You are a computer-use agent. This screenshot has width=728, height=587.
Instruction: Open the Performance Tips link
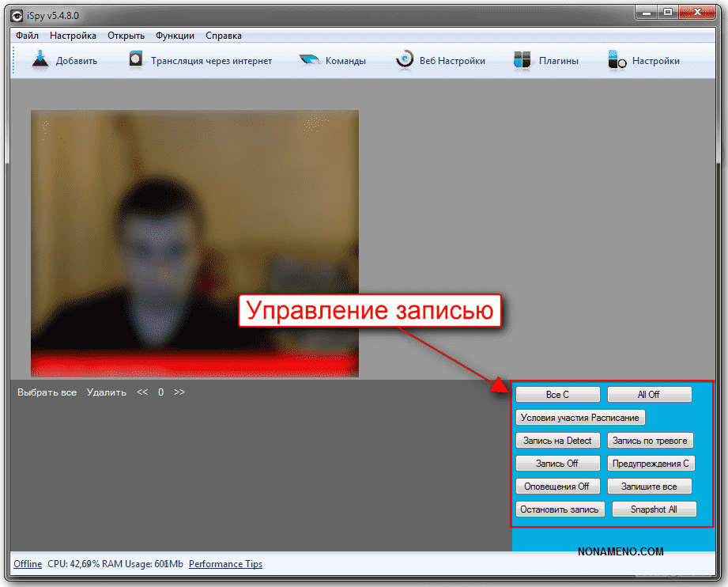coord(225,564)
